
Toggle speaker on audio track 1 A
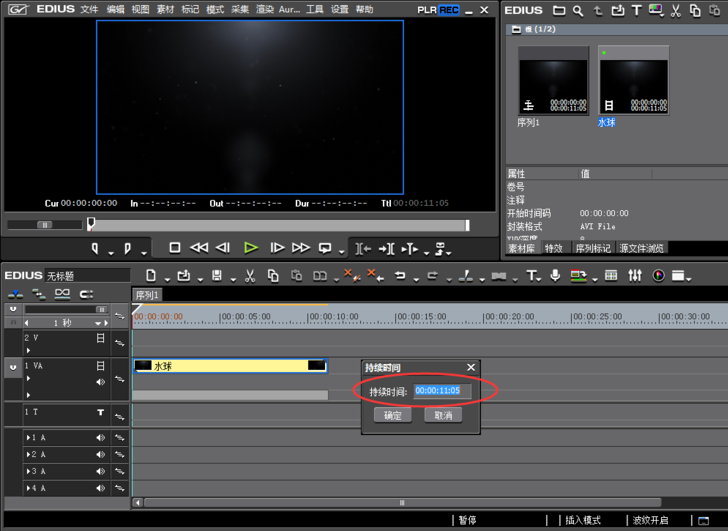pos(100,438)
